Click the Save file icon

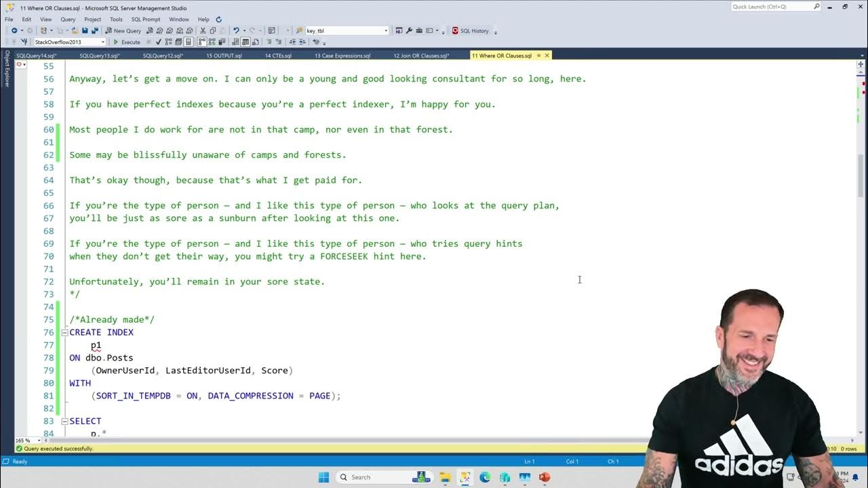point(85,30)
